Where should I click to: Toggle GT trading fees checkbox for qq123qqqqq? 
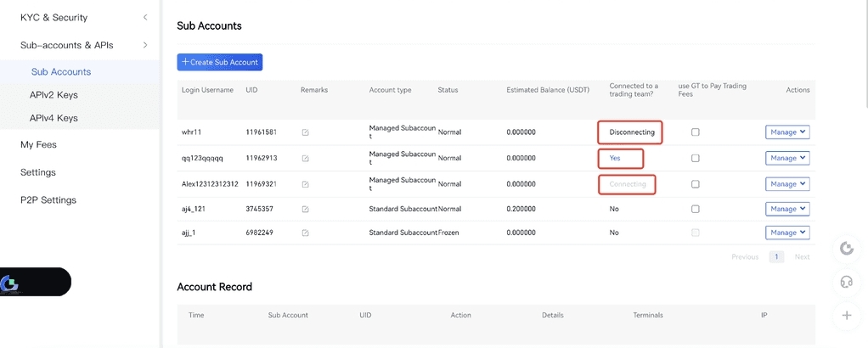click(x=696, y=159)
